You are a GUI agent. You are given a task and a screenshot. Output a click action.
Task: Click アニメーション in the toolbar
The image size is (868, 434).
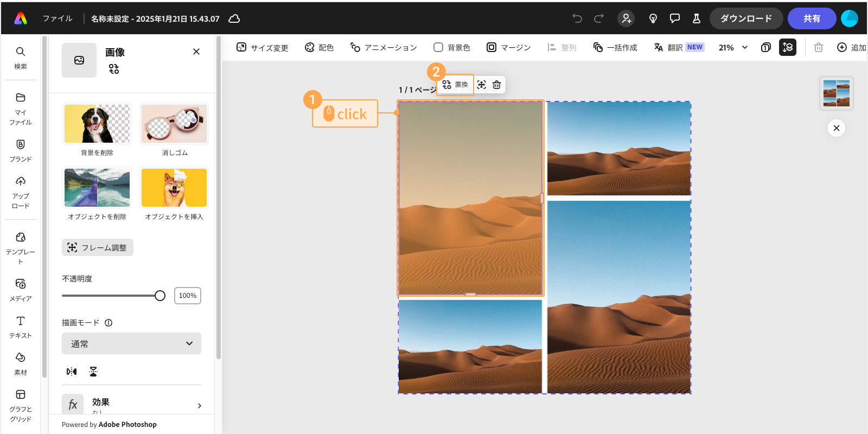click(384, 47)
